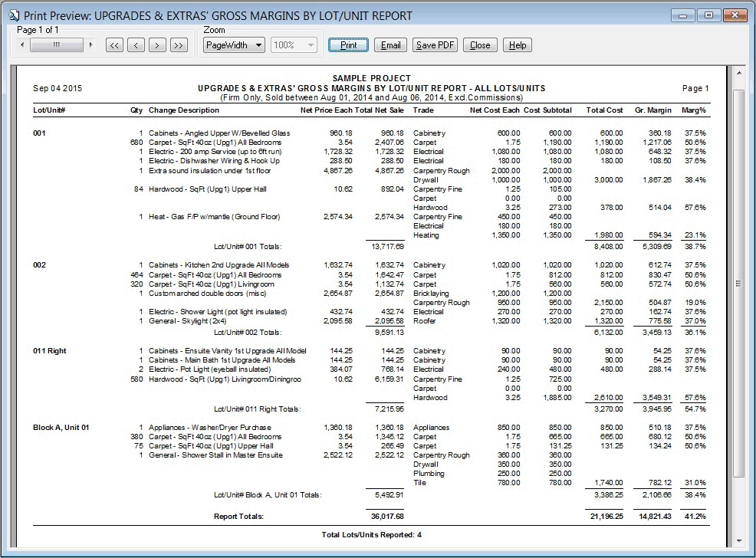Image resolution: width=756 pixels, height=558 pixels.
Task: Click the vertical scrollbar up arrow
Action: click(738, 73)
